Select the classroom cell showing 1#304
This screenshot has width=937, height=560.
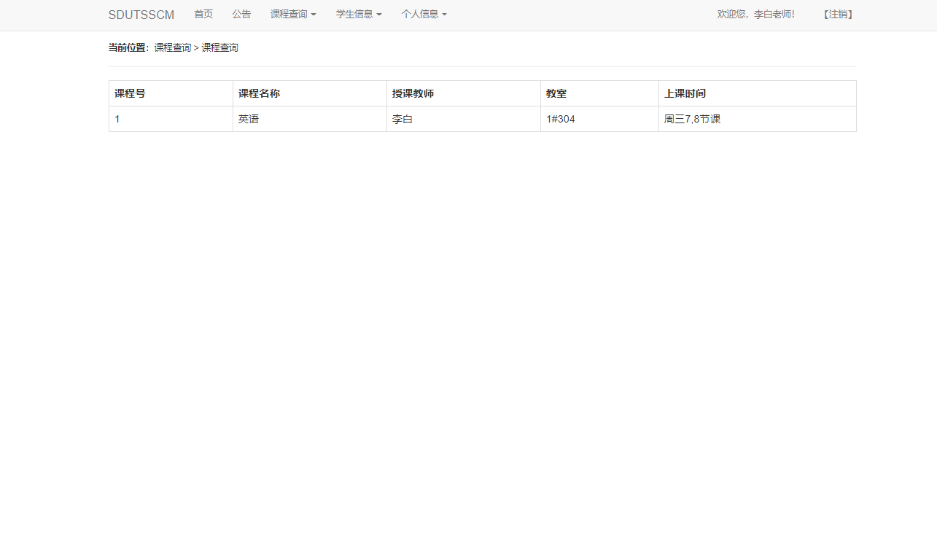tap(561, 118)
